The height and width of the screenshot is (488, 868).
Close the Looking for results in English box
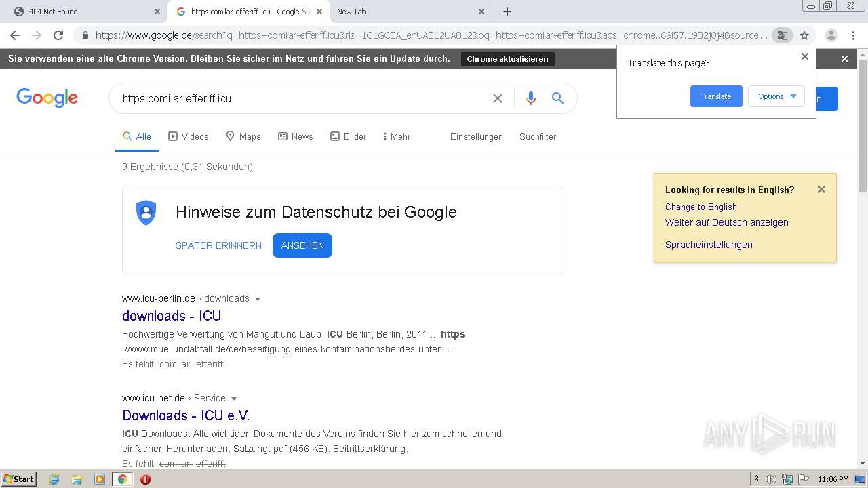[x=821, y=190]
